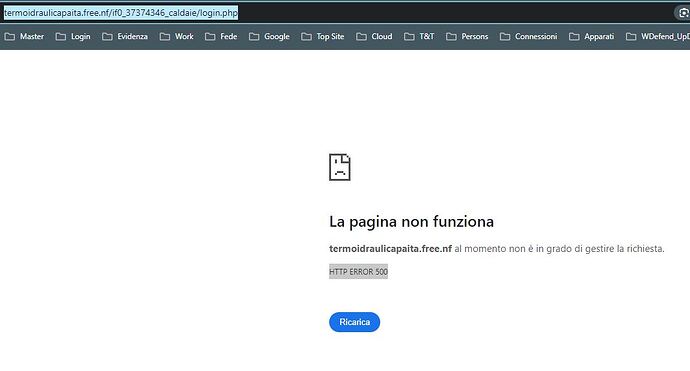Open the Top Site bookmarks folder

tap(323, 37)
